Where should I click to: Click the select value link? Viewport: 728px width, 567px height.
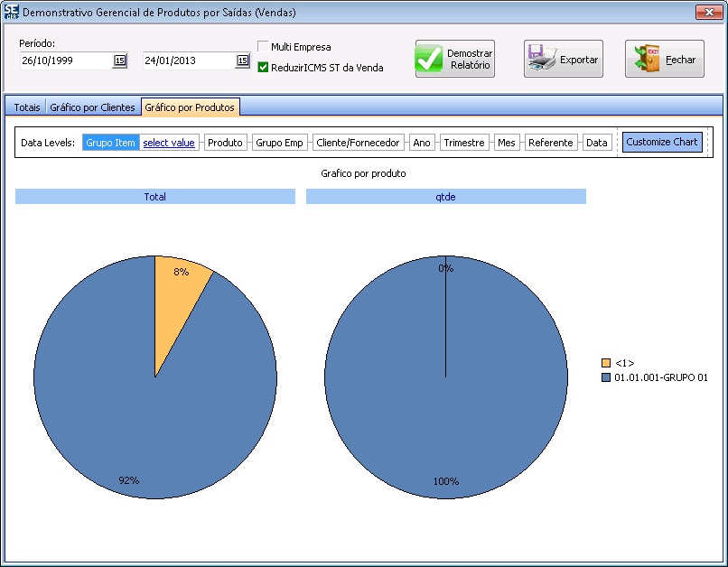[x=169, y=143]
